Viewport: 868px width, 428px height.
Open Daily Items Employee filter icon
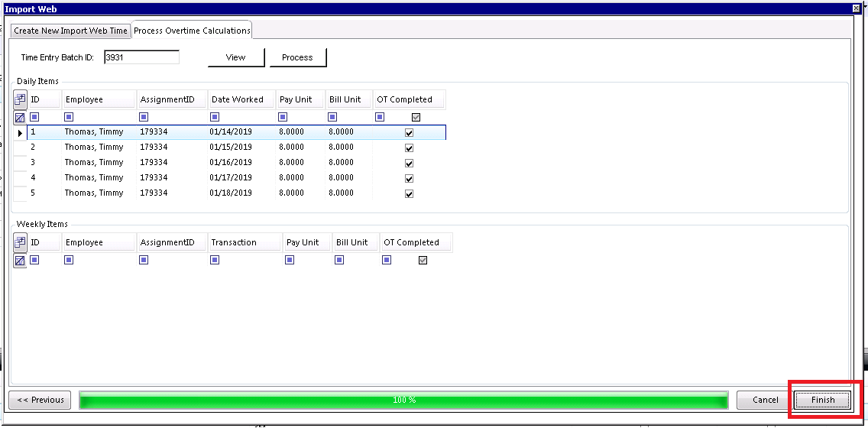(x=69, y=117)
